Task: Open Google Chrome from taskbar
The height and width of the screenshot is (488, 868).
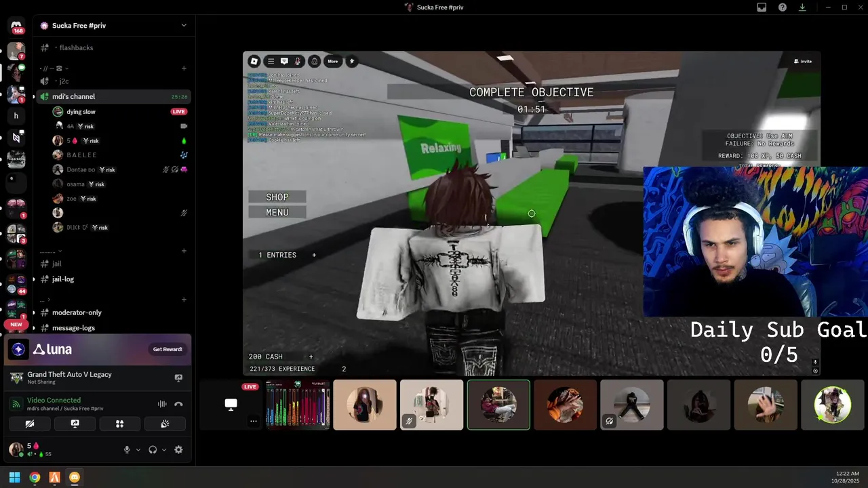Action: (x=35, y=477)
